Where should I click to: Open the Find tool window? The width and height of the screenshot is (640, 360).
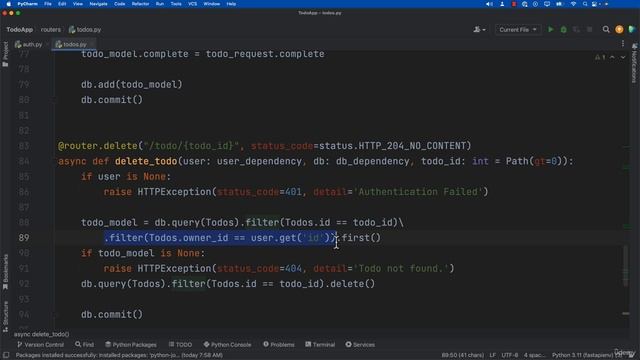[84, 345]
